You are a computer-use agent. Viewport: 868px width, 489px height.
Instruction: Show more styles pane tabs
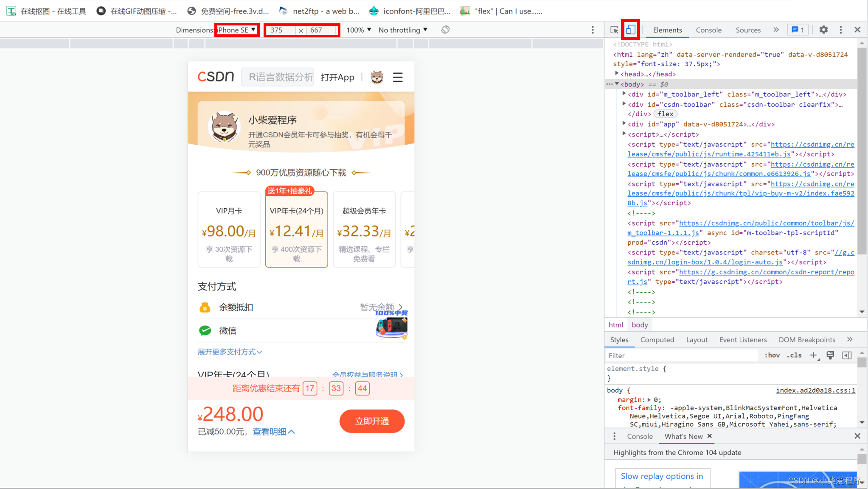[x=850, y=339]
